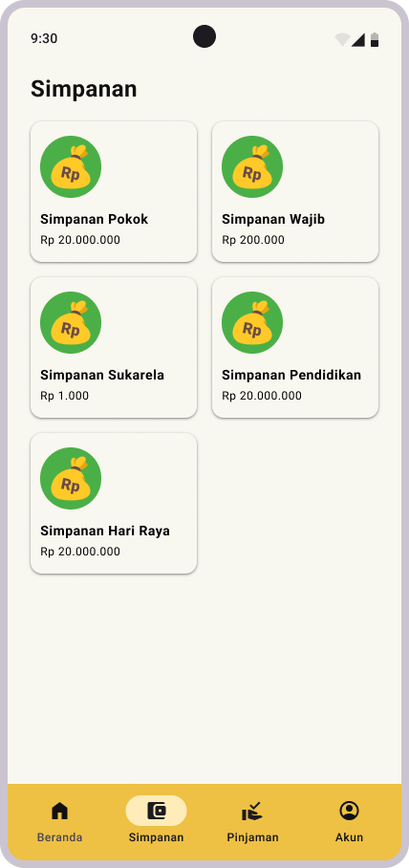409x868 pixels.
Task: Tap the Simpanan Pokok money bag icon
Action: coord(71,166)
